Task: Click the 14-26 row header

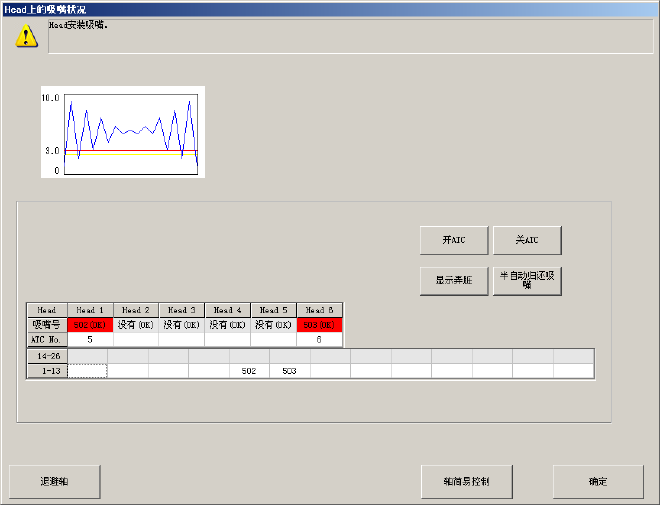Action: point(47,356)
